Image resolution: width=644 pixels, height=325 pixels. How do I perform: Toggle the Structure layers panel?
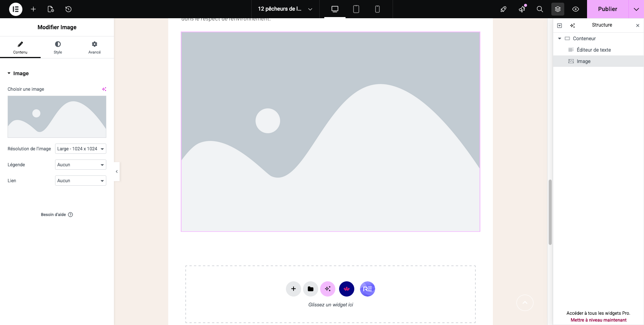[x=557, y=9]
